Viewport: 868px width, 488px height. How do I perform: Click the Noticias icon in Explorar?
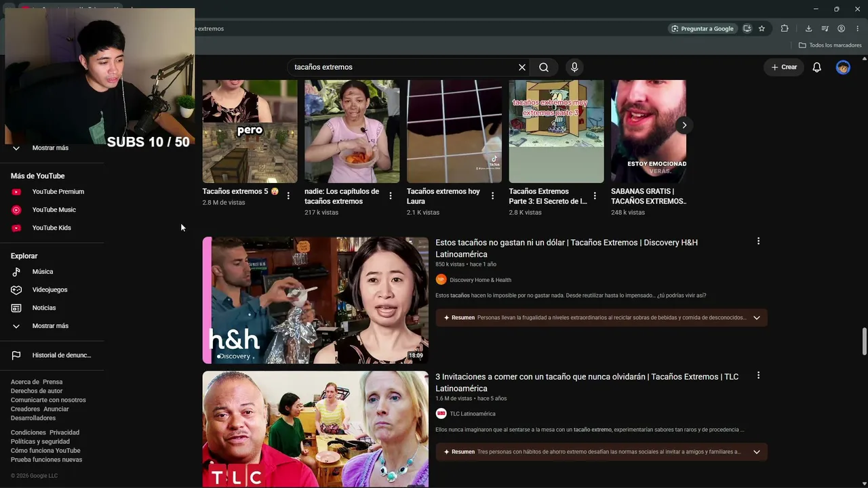click(x=16, y=308)
